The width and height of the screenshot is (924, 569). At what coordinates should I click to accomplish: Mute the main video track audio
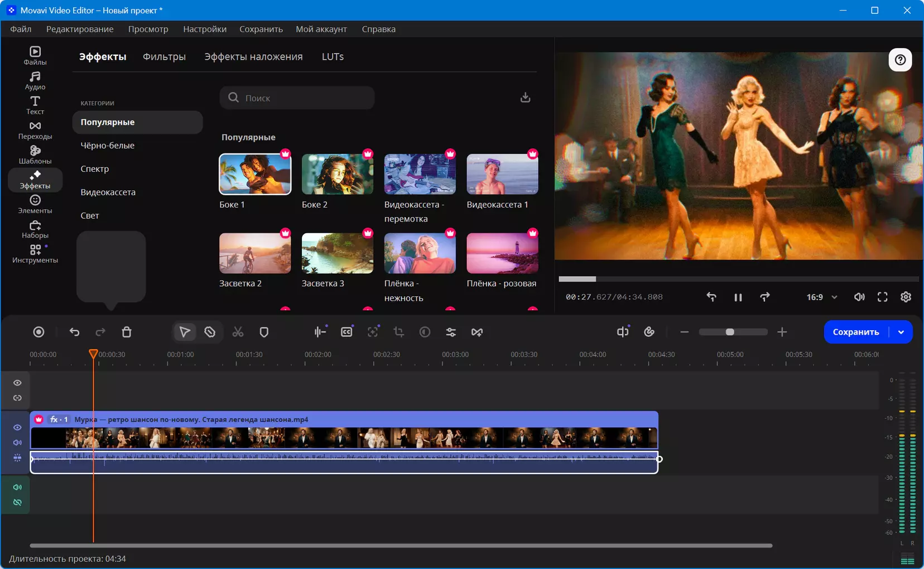click(17, 442)
